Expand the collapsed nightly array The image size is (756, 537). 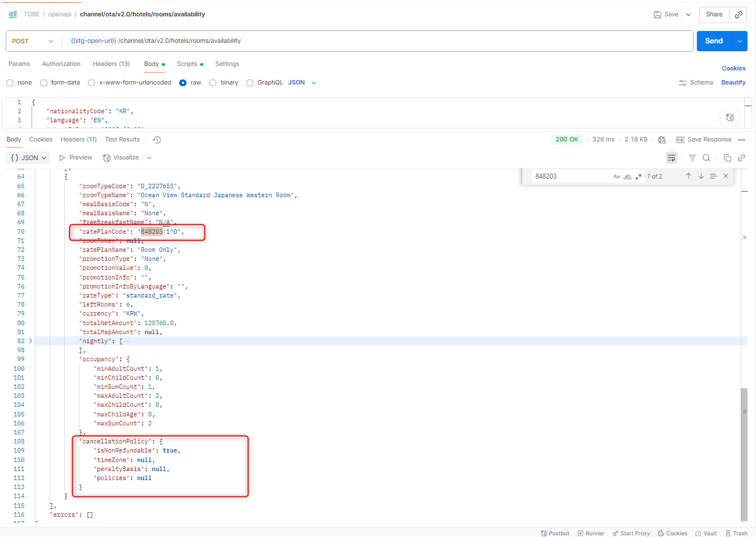click(30, 341)
